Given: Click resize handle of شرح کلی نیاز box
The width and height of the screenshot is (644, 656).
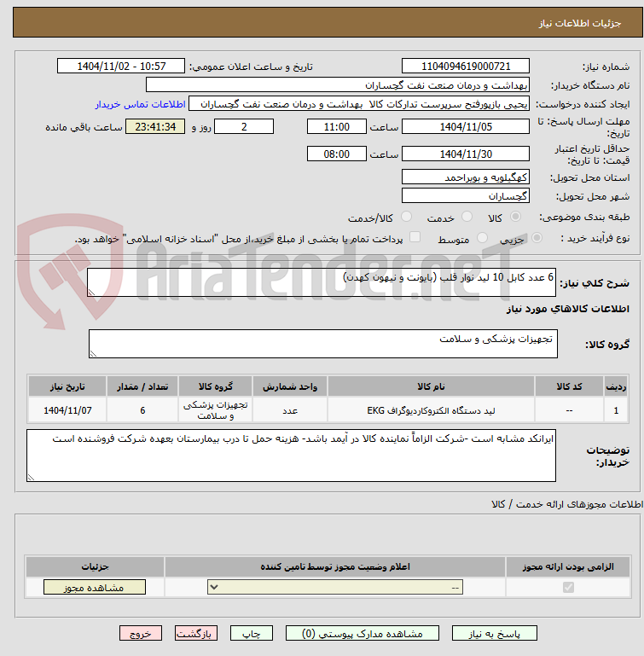Looking at the screenshot, I should point(91,293).
